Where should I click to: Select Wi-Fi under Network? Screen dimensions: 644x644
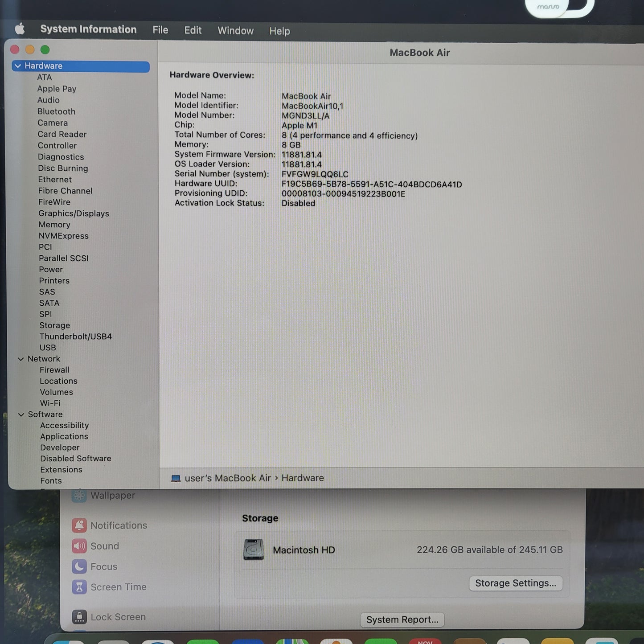50,403
